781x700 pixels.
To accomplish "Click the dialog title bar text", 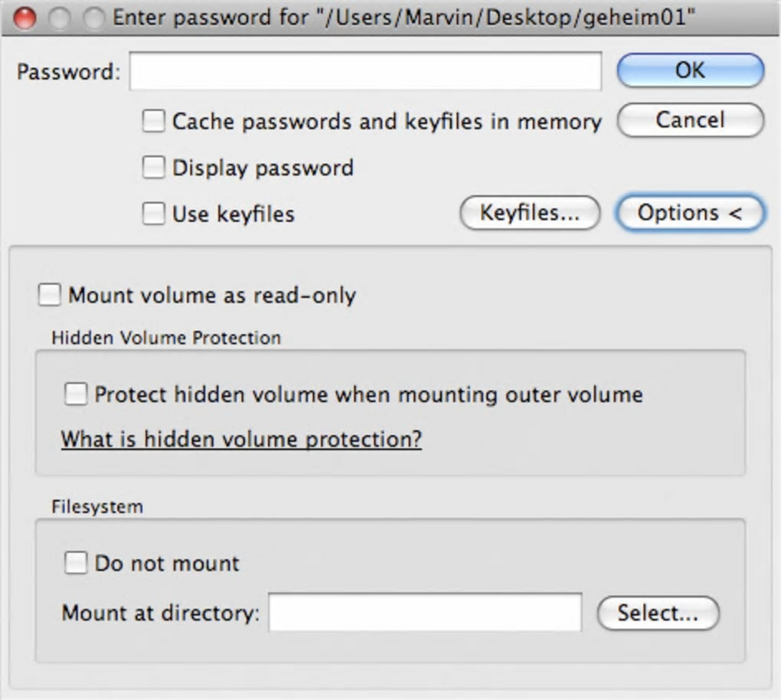I will tap(404, 17).
